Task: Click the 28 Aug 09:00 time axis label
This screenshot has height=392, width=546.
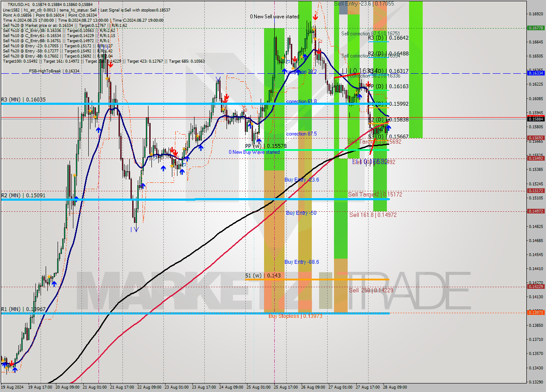Action: coord(395,387)
